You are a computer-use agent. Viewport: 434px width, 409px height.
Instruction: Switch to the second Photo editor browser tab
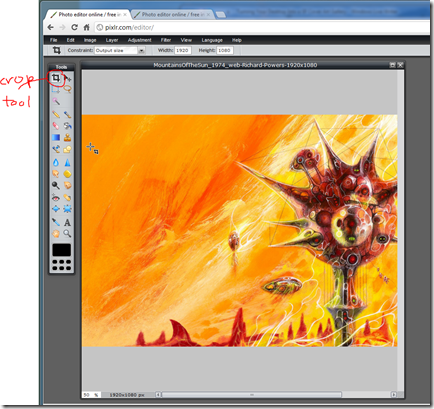point(172,15)
